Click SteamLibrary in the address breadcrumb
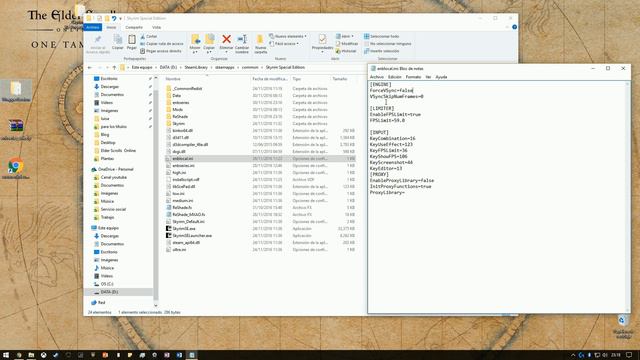This screenshot has width=640, height=360. pyautogui.click(x=196, y=67)
